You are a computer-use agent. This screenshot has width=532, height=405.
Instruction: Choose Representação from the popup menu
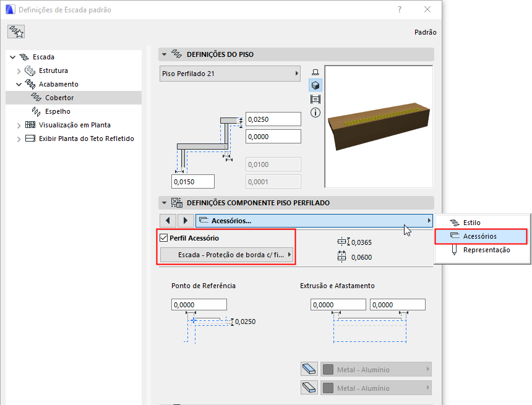(482, 250)
